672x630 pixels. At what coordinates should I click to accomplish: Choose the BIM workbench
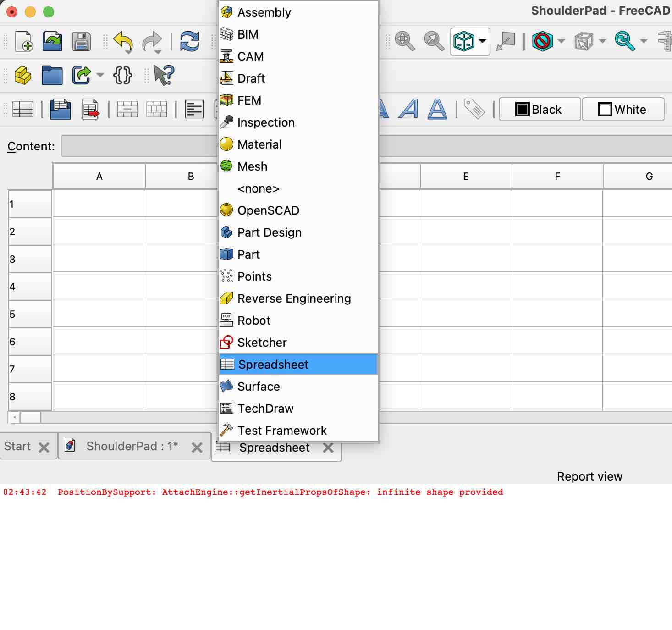click(298, 34)
